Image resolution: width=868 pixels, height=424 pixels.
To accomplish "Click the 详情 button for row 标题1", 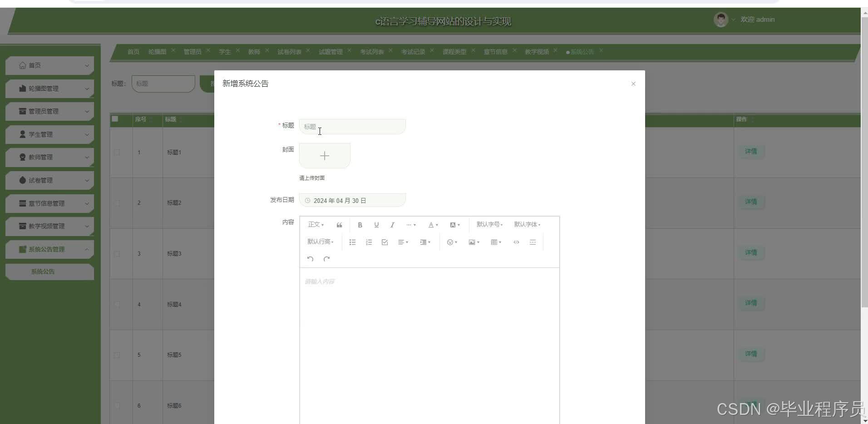I will point(751,152).
